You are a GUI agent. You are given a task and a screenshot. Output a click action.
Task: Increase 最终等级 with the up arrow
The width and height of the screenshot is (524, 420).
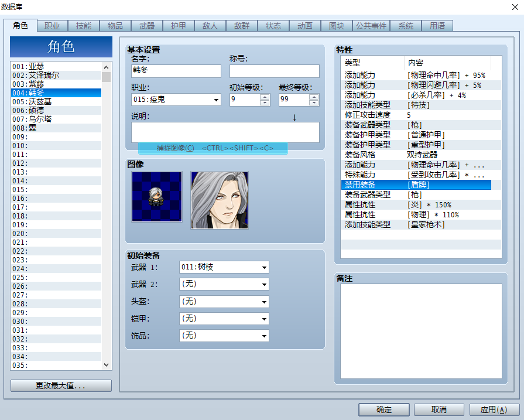coord(314,97)
